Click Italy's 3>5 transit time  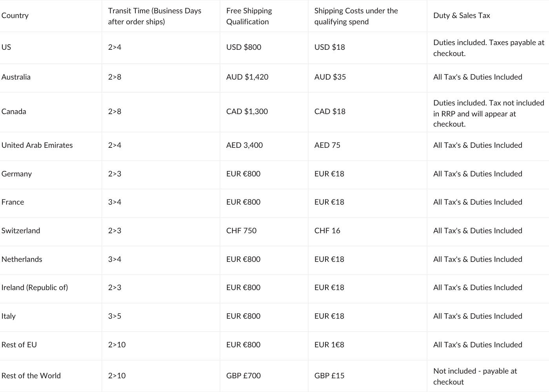pos(115,316)
